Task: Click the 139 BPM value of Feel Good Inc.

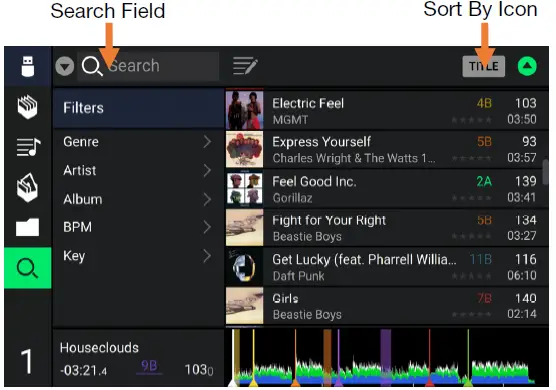Action: 526,182
